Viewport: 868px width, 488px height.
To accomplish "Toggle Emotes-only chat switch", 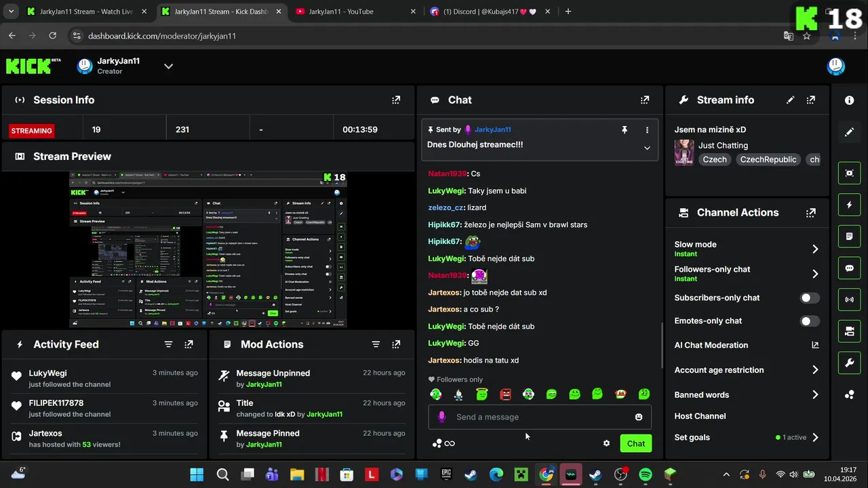I will [x=810, y=321].
